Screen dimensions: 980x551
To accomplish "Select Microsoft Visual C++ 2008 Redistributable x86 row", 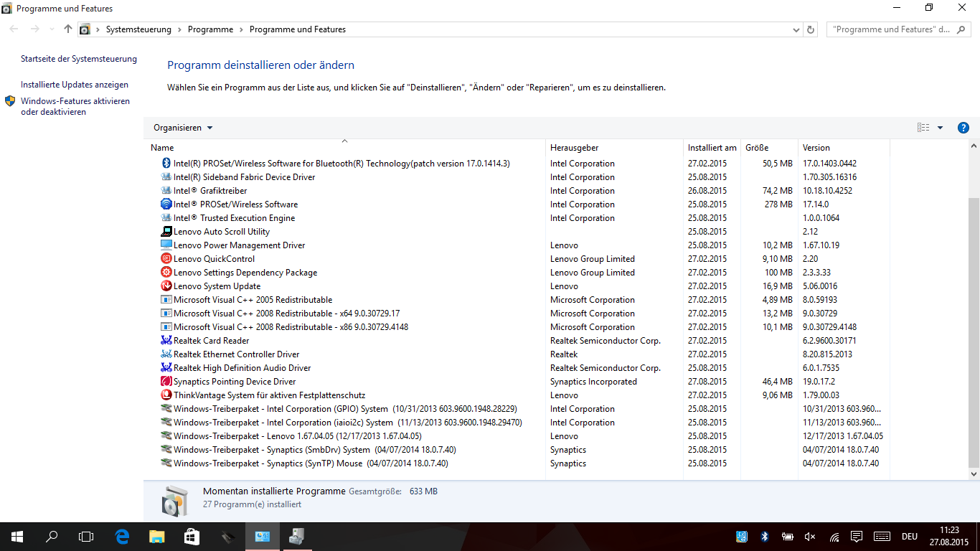I will coord(518,327).
